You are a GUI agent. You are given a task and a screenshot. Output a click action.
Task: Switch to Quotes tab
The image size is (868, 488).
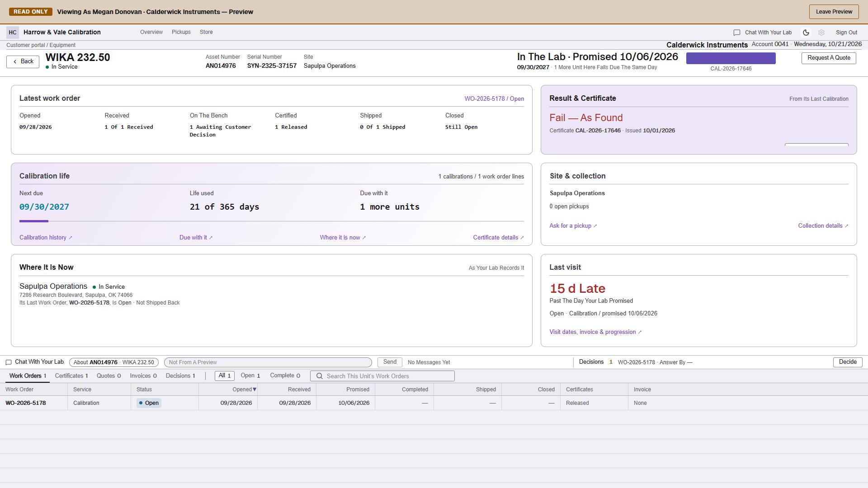(109, 376)
